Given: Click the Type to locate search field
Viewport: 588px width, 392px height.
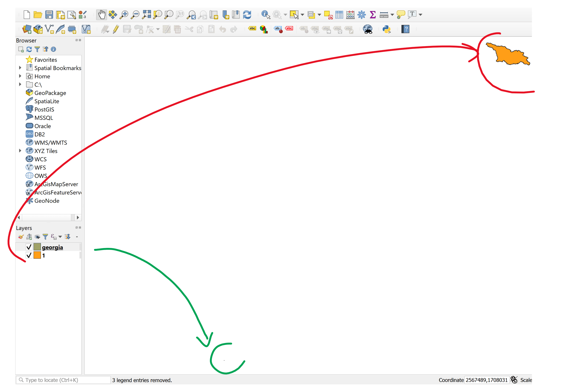Looking at the screenshot, I should tap(63, 380).
